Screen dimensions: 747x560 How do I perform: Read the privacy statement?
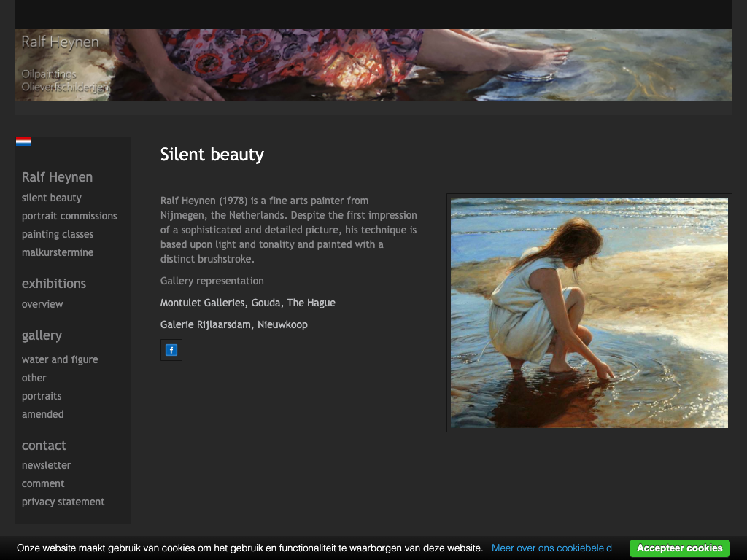(63, 502)
